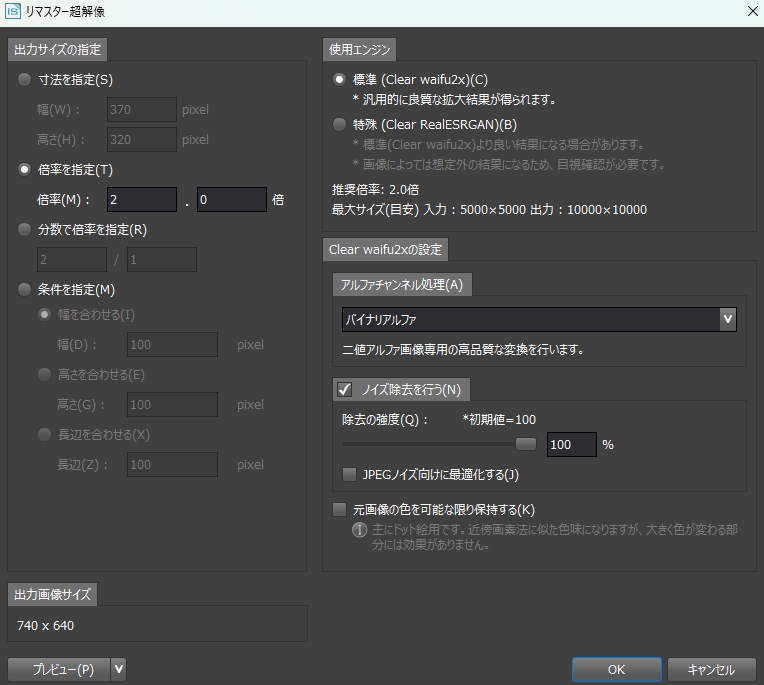Screen dimensions: 764x685
Task: Click the 高さ(H) field showing 320
Action: pyautogui.click(x=142, y=140)
